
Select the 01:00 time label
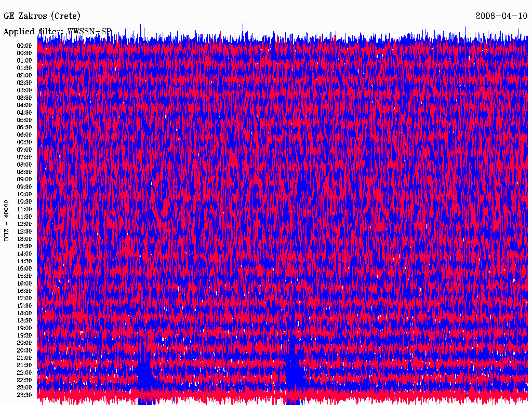[x=24, y=60]
